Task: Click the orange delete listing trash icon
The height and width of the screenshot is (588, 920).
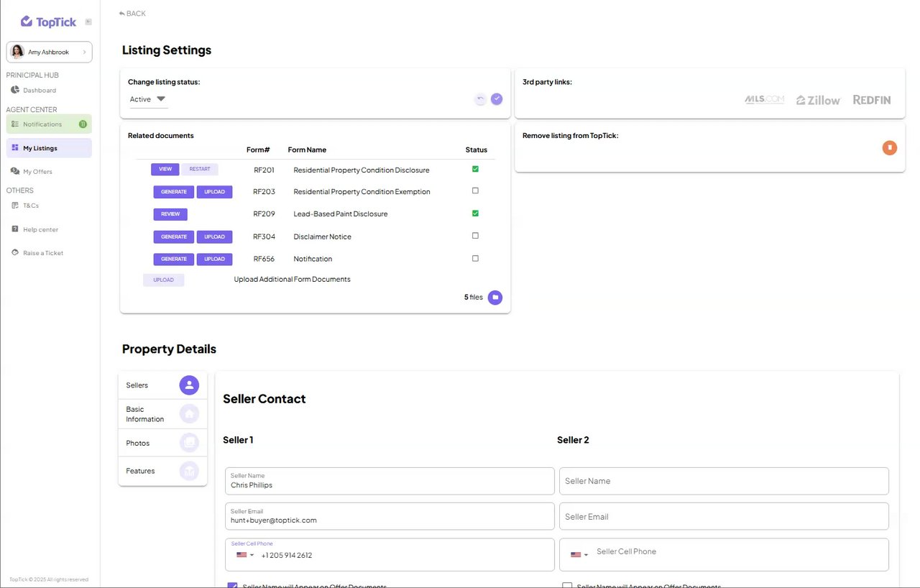Action: point(889,147)
